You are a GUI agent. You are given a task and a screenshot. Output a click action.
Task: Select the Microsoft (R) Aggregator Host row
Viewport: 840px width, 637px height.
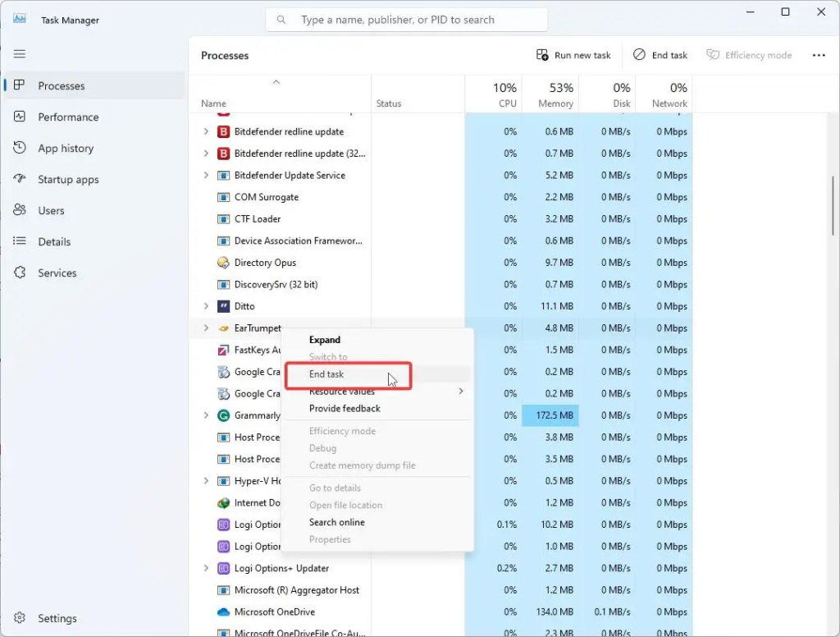441,590
